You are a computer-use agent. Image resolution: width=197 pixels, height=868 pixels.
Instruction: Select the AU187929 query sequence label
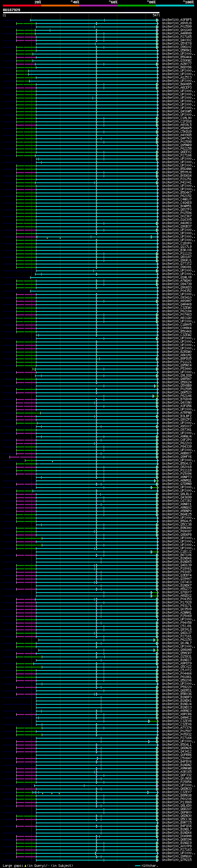(x=11, y=10)
